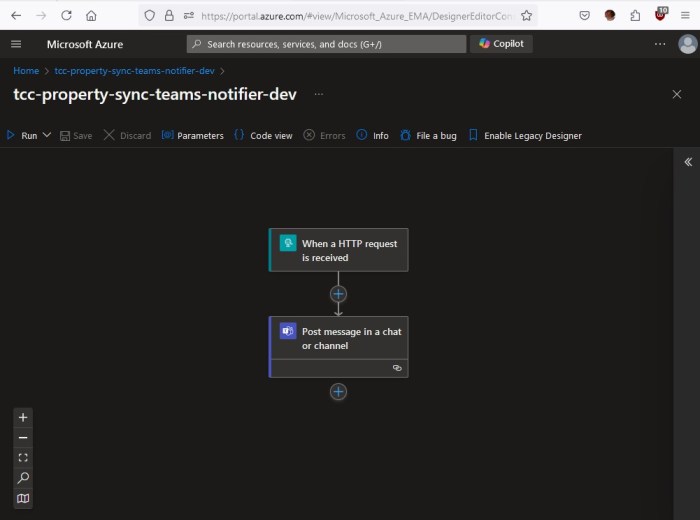This screenshot has height=520, width=700.
Task: Open workflow Parameters
Action: [192, 135]
